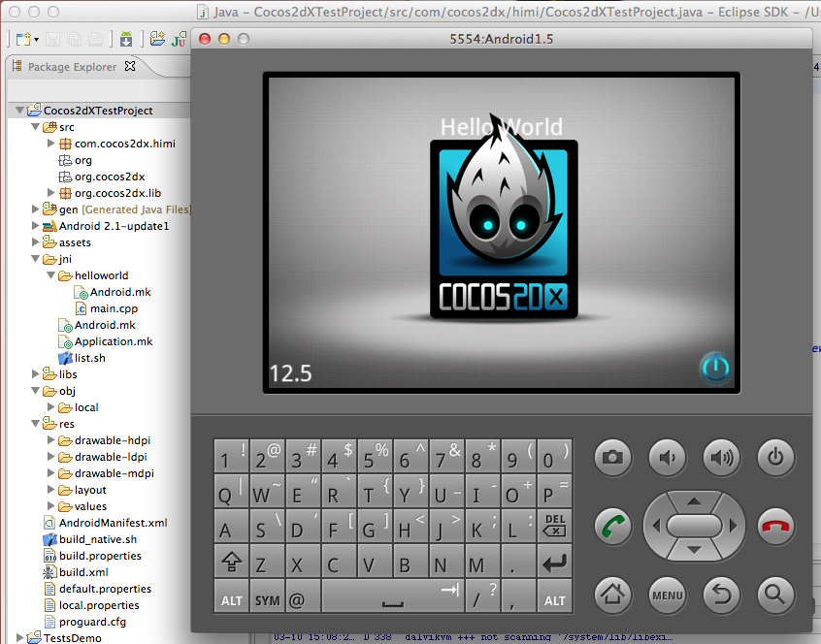Tap the DEL key on emulator keyboard

pos(554,526)
